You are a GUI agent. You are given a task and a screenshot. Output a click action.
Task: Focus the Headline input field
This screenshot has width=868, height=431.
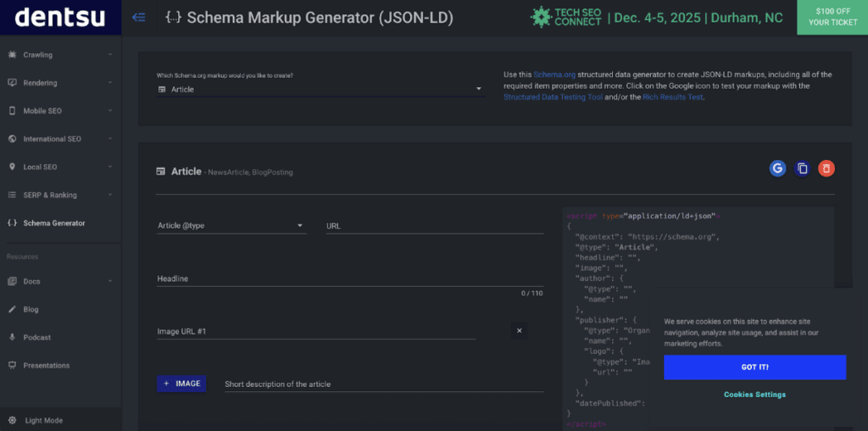click(x=350, y=279)
